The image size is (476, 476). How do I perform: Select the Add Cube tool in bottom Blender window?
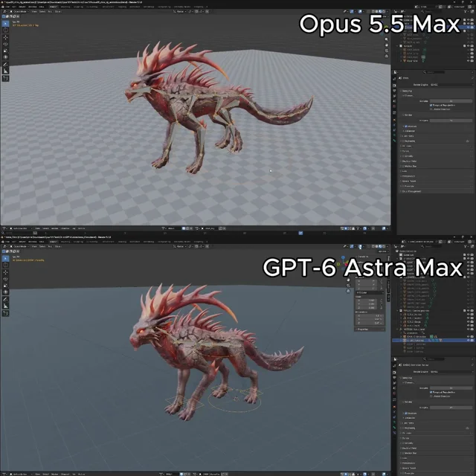click(x=5, y=313)
